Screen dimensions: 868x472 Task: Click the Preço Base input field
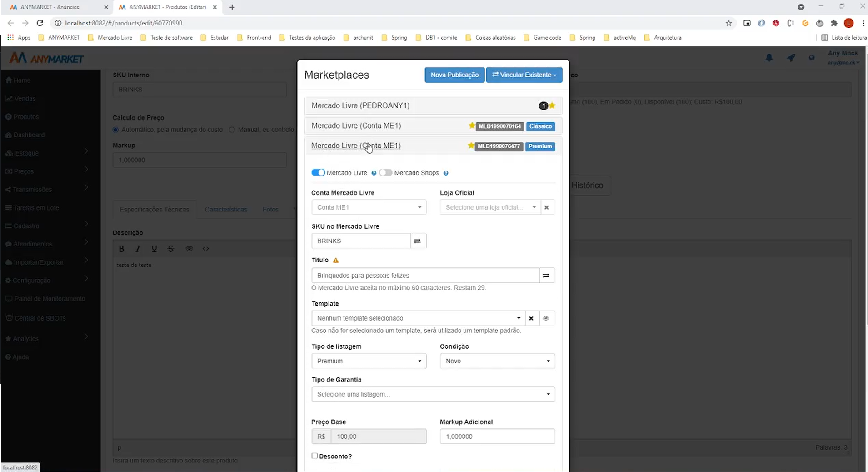tap(379, 437)
